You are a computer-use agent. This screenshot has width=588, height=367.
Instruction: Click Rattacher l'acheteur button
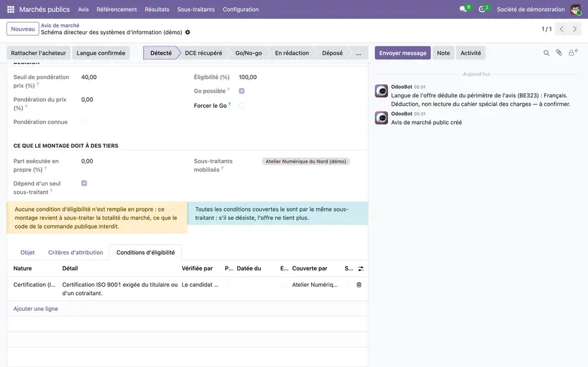point(39,53)
